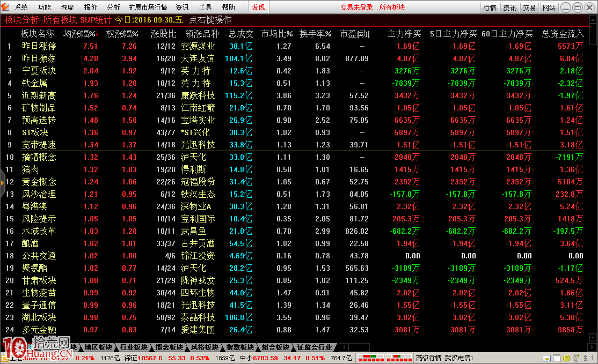
Task: Click the red 发现 menu item
Action: [258, 7]
